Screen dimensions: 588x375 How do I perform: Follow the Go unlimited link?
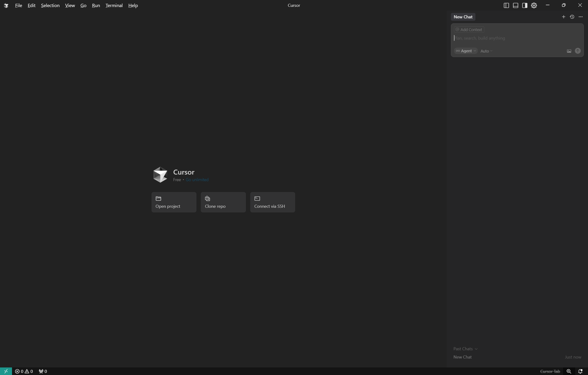click(197, 180)
